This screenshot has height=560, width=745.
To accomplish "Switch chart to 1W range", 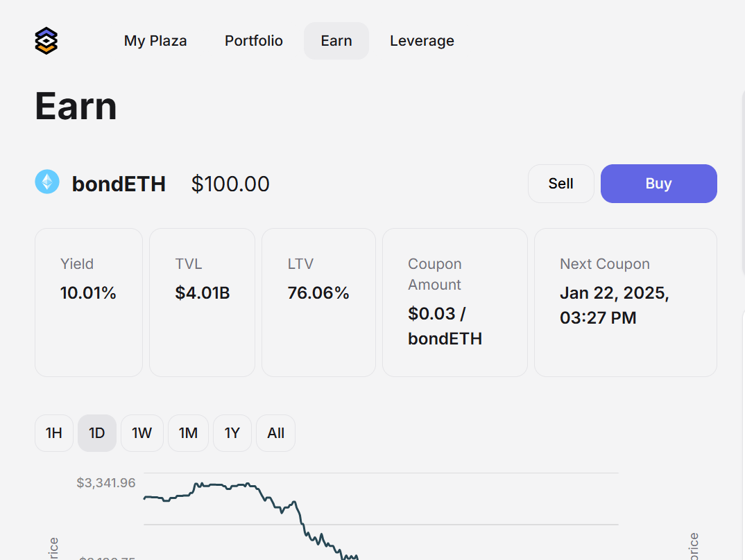I will coord(142,433).
